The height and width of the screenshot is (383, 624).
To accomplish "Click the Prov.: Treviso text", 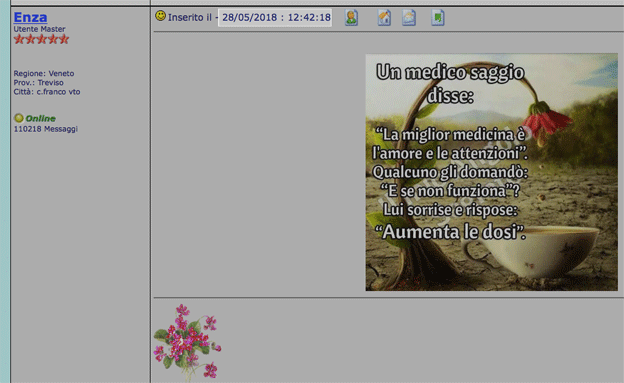I will coord(39,83).
